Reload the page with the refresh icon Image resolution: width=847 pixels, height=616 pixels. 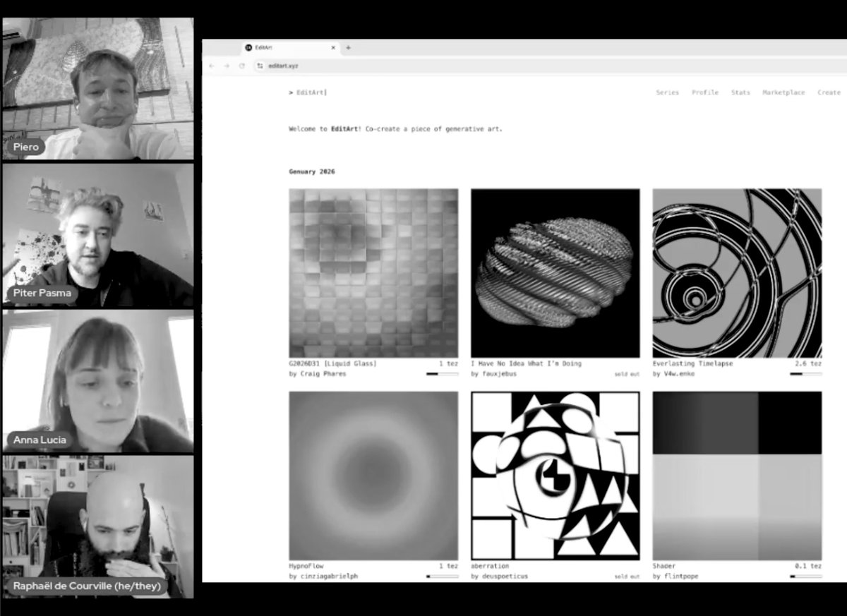(242, 66)
